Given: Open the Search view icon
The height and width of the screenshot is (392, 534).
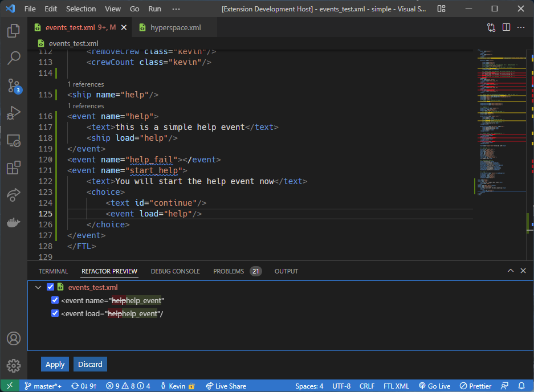Looking at the screenshot, I should [14, 58].
